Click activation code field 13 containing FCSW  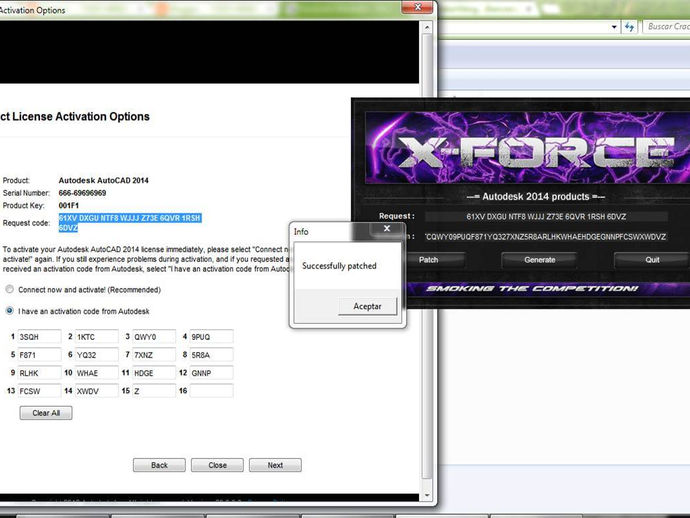tap(39, 391)
